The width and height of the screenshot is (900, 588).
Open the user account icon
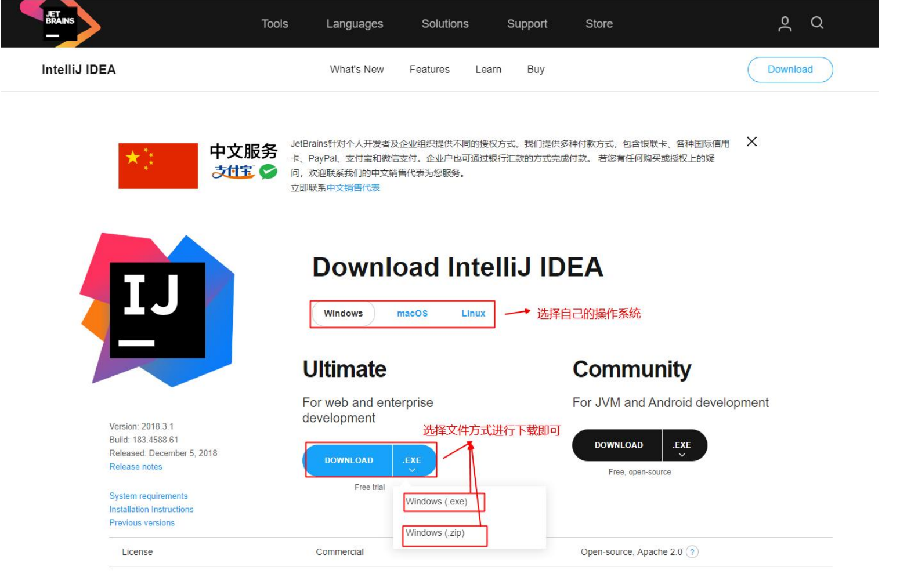(x=785, y=23)
